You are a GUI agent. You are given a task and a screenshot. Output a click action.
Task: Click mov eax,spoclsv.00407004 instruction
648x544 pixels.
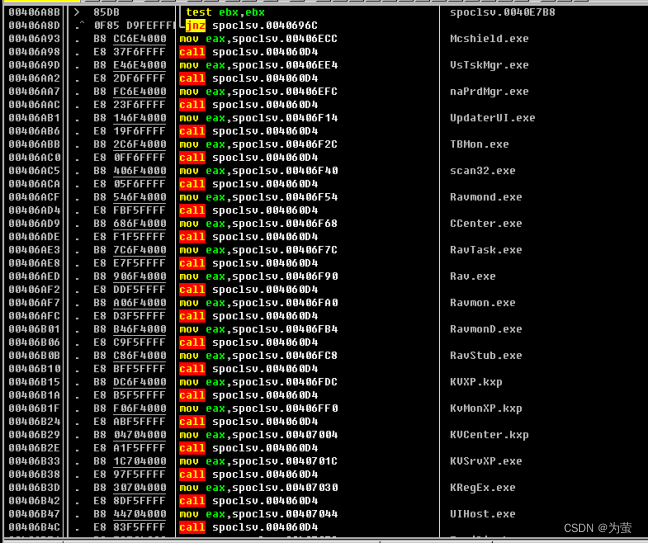point(258,436)
